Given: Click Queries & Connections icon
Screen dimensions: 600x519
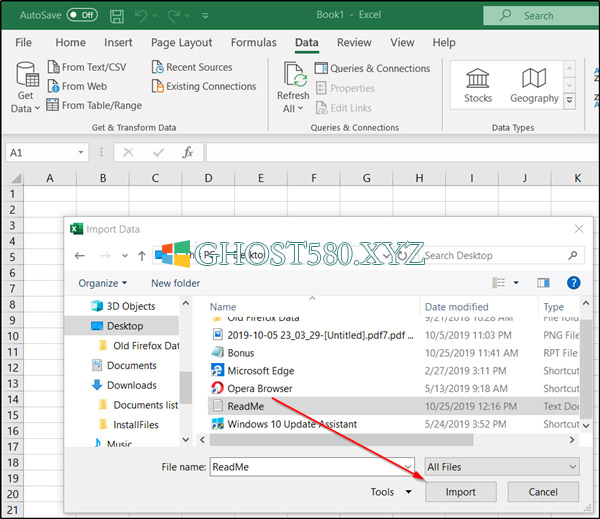Looking at the screenshot, I should tap(321, 68).
